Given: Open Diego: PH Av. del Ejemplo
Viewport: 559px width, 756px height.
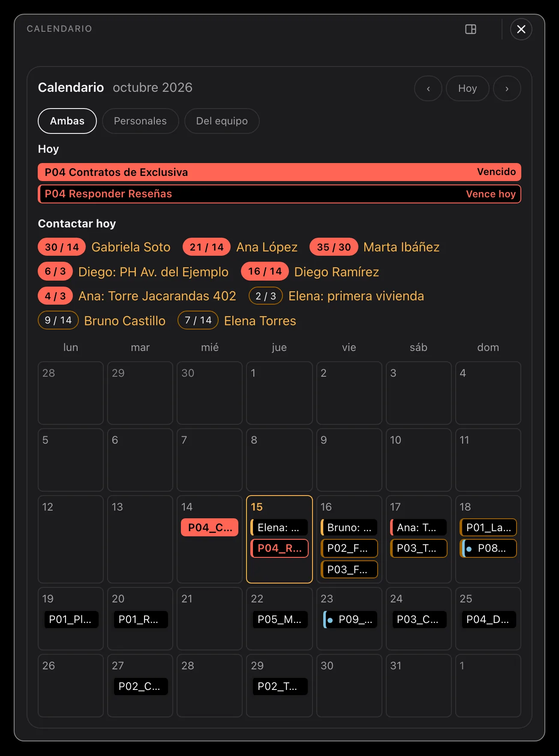Looking at the screenshot, I should pyautogui.click(x=153, y=272).
